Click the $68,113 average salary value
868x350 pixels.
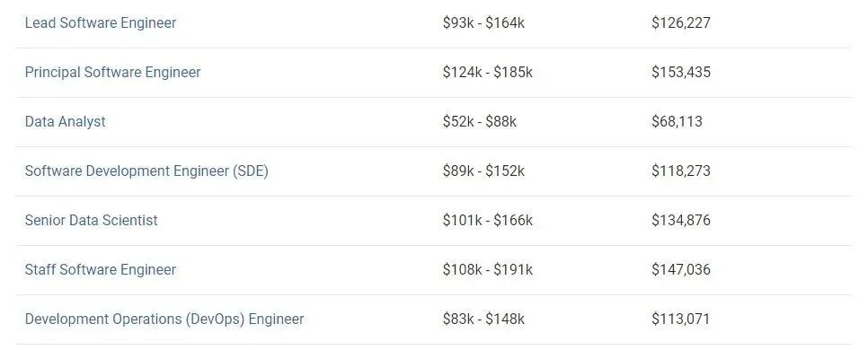[677, 122]
